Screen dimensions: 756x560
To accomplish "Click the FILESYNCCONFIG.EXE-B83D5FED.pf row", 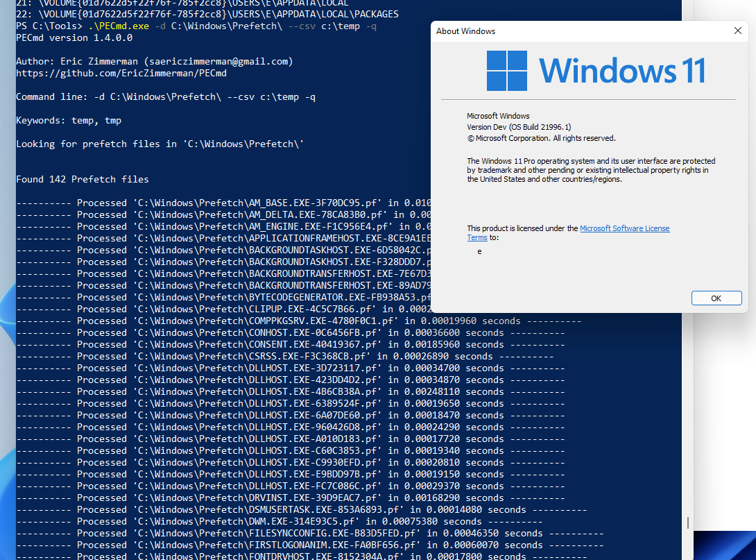I will (x=309, y=534).
